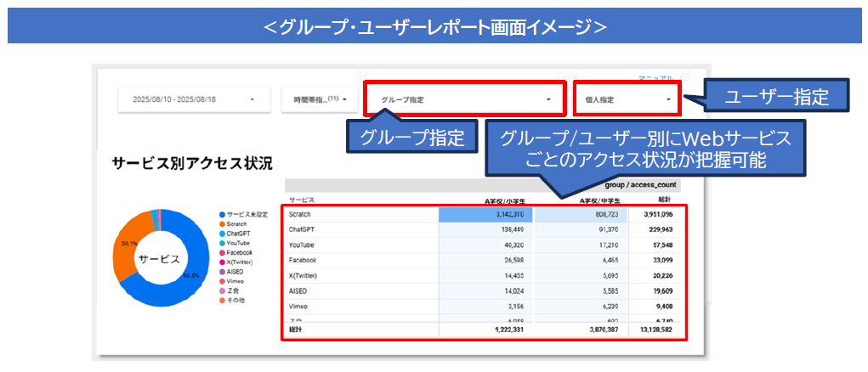868x372 pixels.
Task: Select the その他 legend marker
Action: [222, 299]
